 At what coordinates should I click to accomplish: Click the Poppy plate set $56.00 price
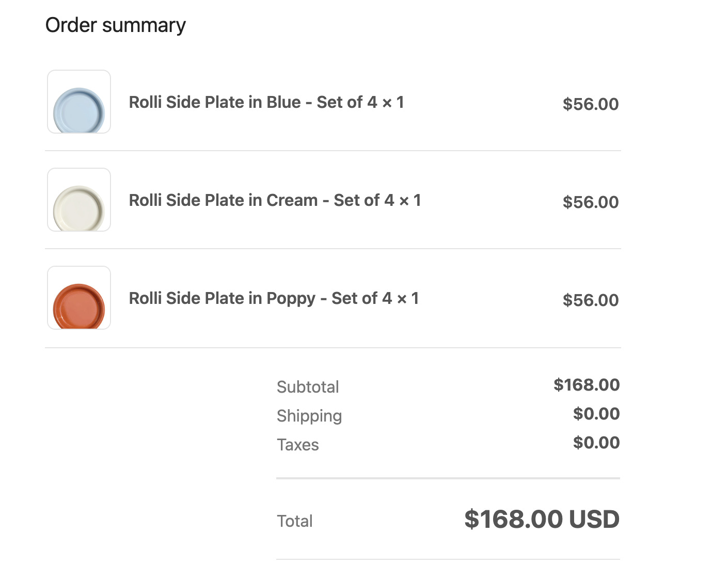(590, 300)
